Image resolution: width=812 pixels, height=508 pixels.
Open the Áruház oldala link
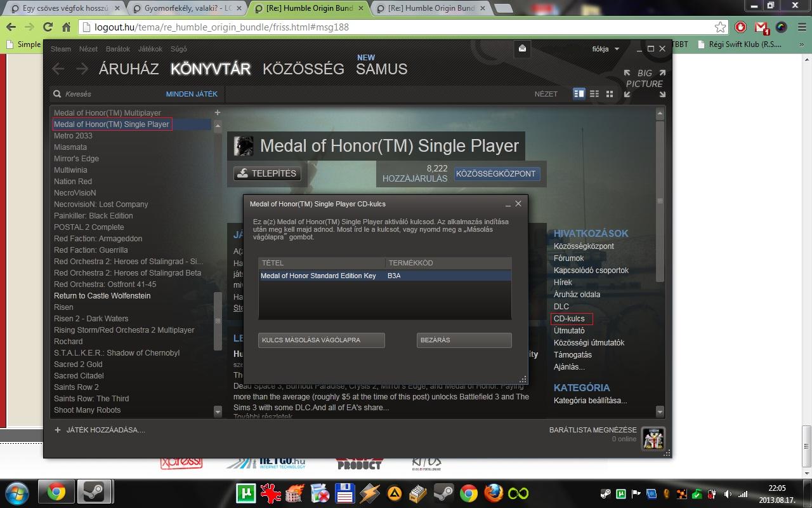[x=577, y=295]
